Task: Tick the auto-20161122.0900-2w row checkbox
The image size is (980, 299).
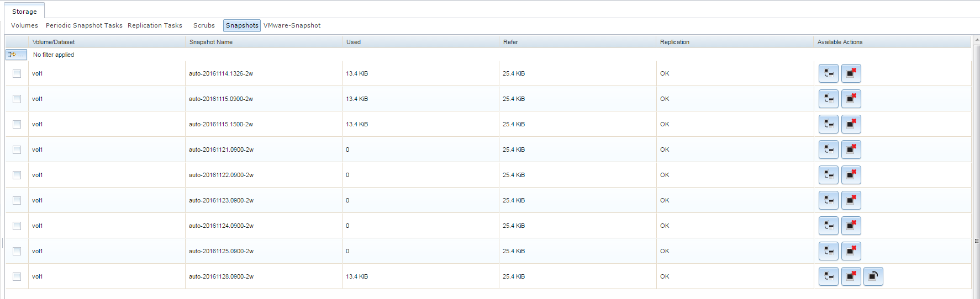Action: click(x=17, y=175)
